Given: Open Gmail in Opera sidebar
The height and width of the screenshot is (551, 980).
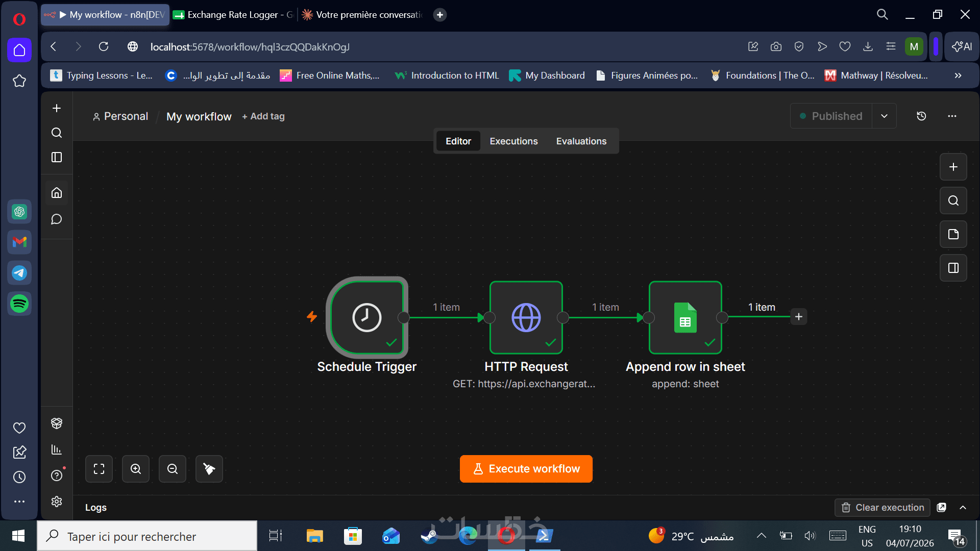Looking at the screenshot, I should point(19,242).
